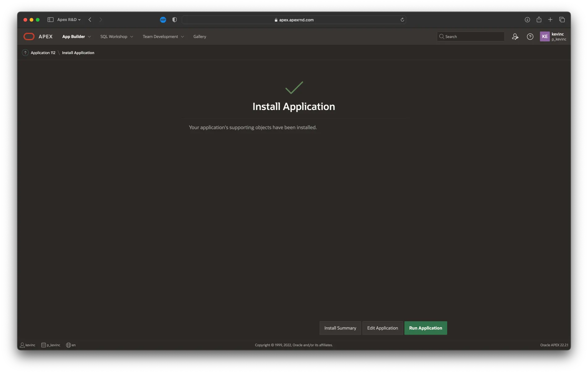Go to Application 112 breadcrumb
The image size is (588, 373).
(x=43, y=53)
